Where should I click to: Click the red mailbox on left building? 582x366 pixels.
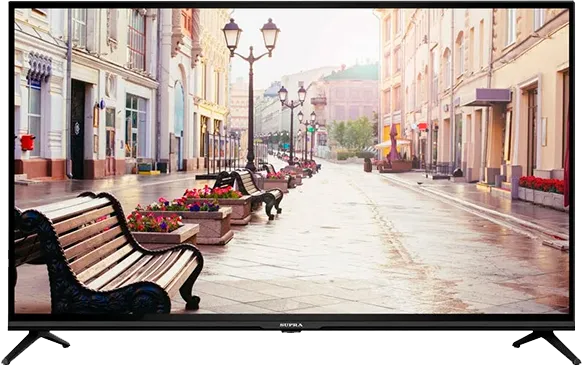point(27,143)
